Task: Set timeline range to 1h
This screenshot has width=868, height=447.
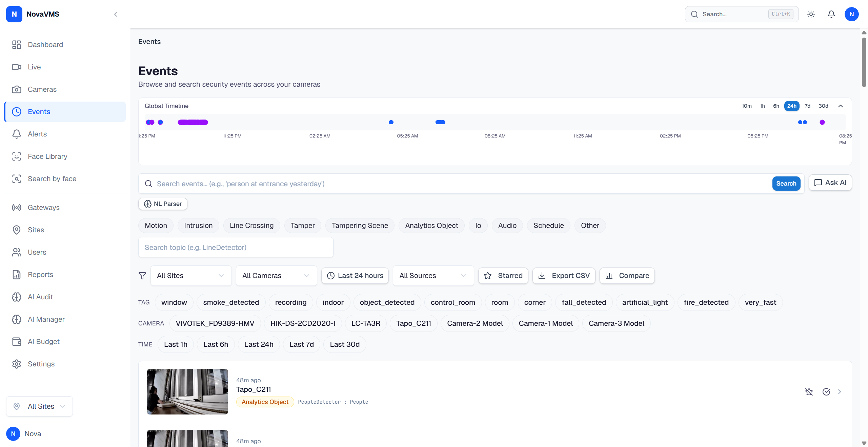Action: (x=762, y=106)
